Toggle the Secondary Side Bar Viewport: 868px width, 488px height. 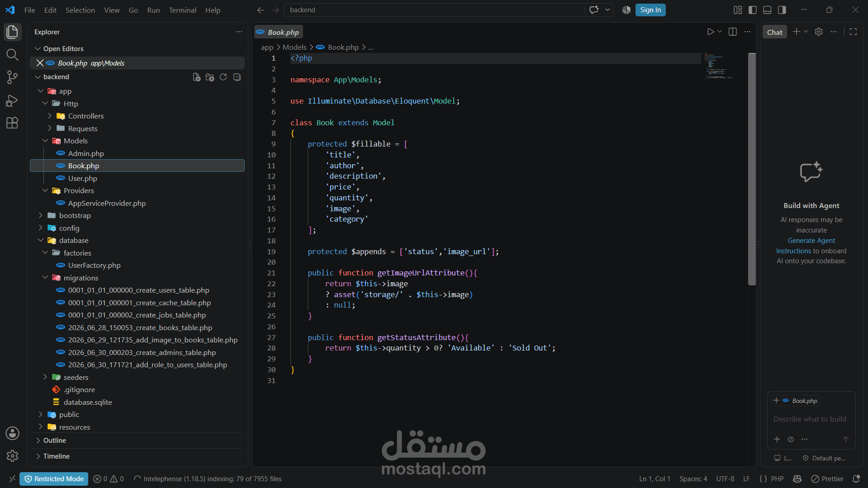point(782,10)
